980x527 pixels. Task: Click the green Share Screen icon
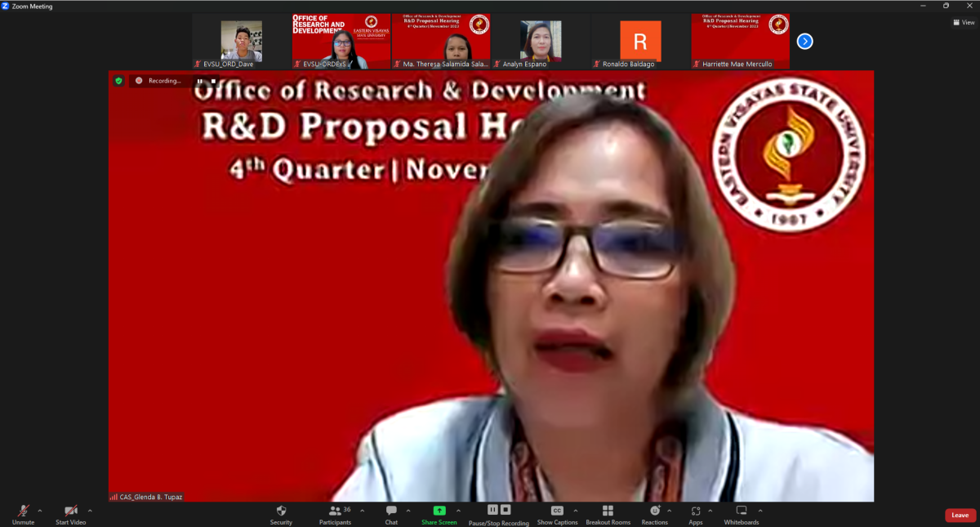click(x=439, y=511)
